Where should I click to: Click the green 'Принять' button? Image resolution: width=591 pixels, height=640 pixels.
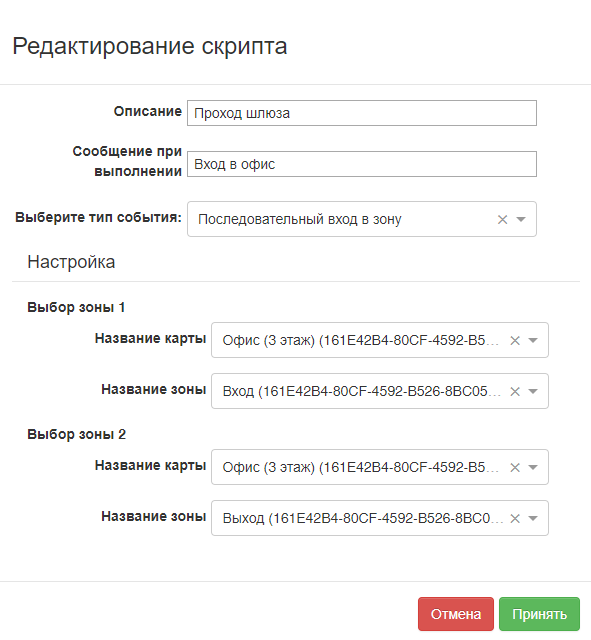(x=539, y=614)
